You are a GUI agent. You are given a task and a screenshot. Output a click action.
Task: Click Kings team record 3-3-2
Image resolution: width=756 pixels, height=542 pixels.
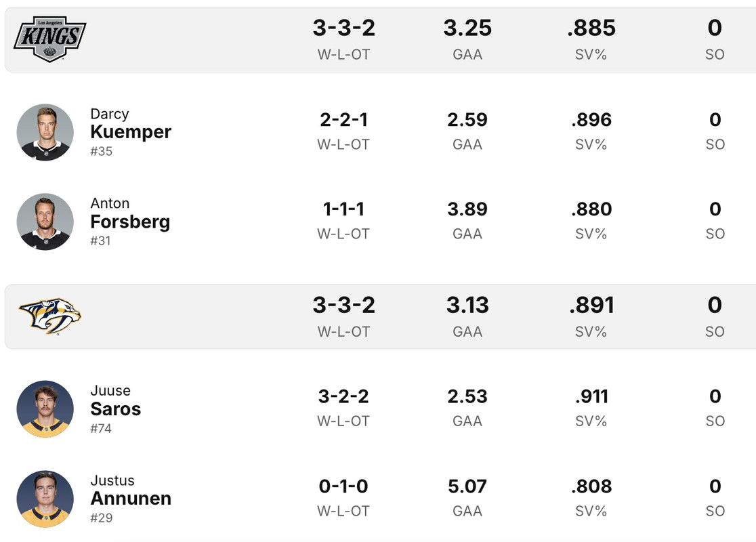(x=343, y=28)
